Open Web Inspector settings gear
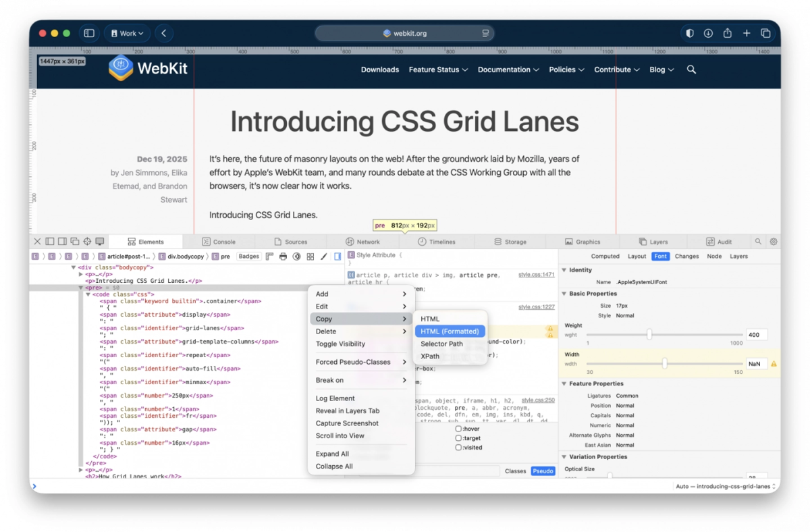 (x=774, y=242)
